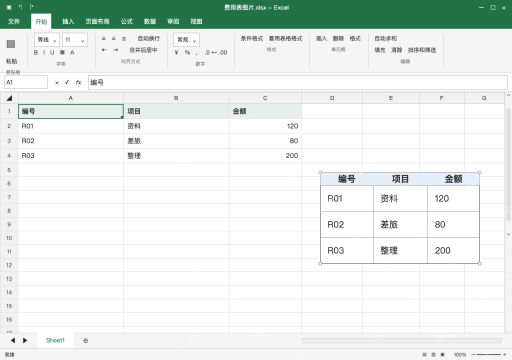Click the select-all corner triangle

9,98
